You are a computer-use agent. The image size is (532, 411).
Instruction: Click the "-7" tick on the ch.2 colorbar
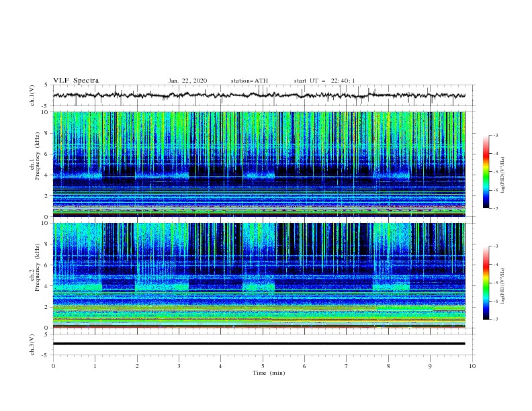click(495, 320)
